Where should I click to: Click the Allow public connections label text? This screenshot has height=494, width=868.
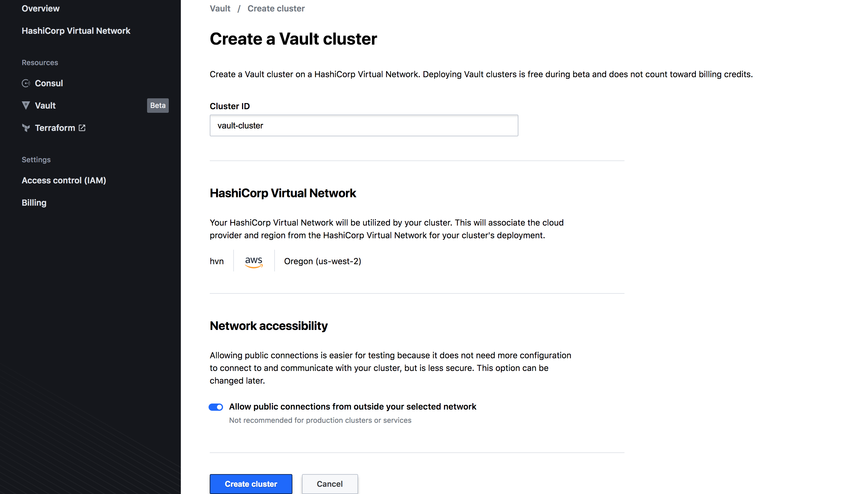(x=353, y=407)
